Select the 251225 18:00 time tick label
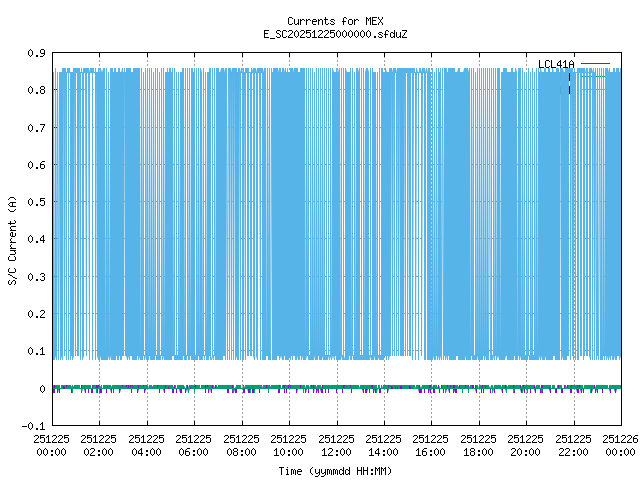The height and width of the screenshot is (480, 640). (x=478, y=445)
